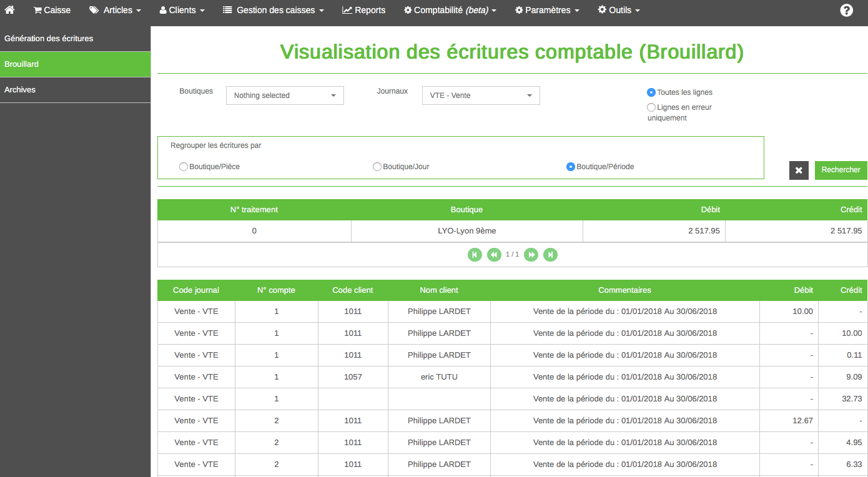The image size is (868, 477).
Task: Group entries by Boutique/Jour
Action: 377,167
